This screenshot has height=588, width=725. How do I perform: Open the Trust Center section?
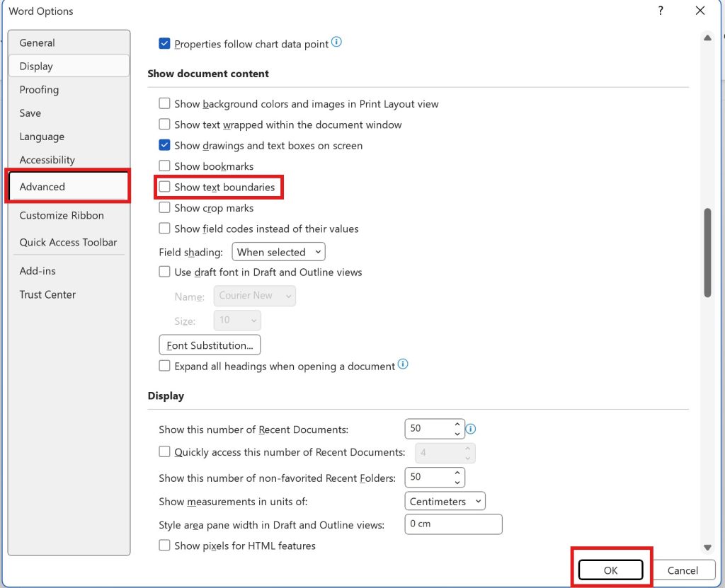click(47, 294)
